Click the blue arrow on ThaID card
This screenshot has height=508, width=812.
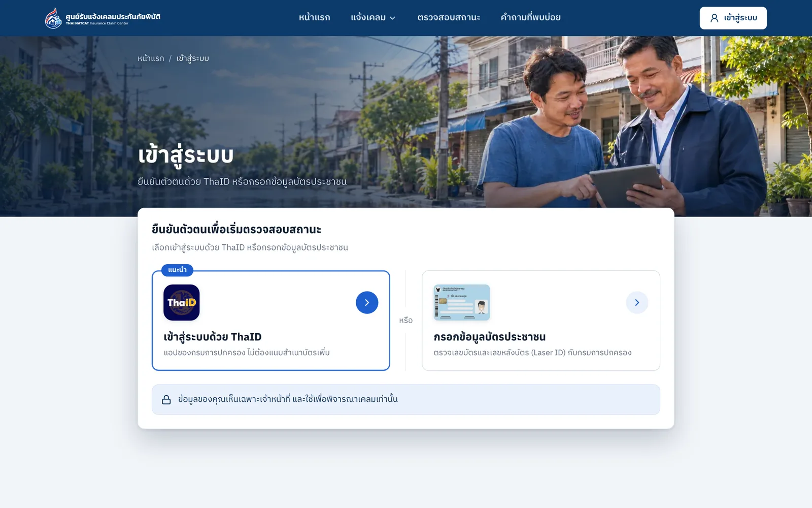[367, 302]
